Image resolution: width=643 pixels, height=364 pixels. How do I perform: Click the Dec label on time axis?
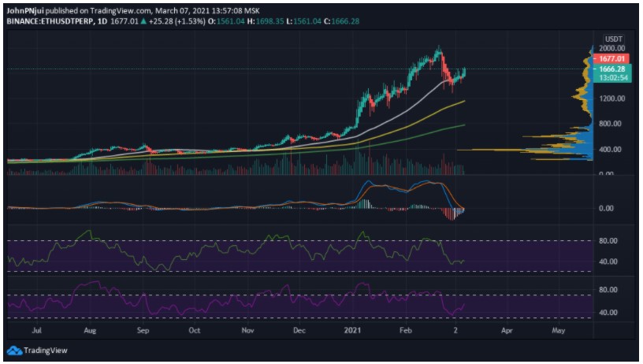pyautogui.click(x=299, y=330)
